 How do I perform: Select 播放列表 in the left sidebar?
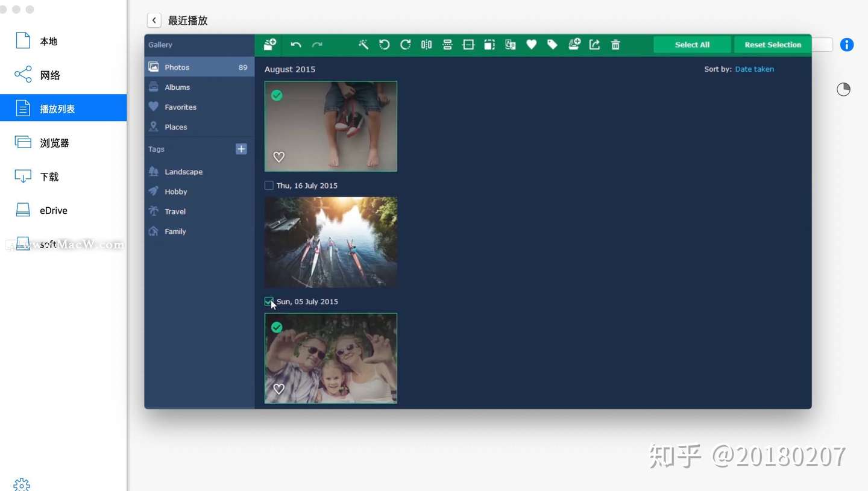tap(63, 108)
